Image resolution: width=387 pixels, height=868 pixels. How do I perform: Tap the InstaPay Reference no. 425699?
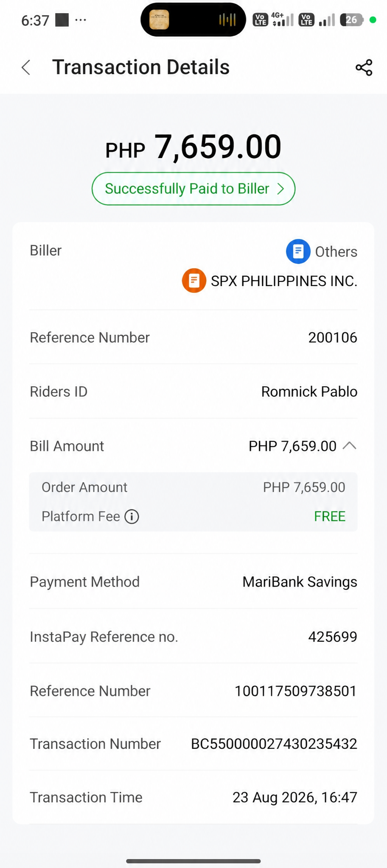pyautogui.click(x=333, y=637)
